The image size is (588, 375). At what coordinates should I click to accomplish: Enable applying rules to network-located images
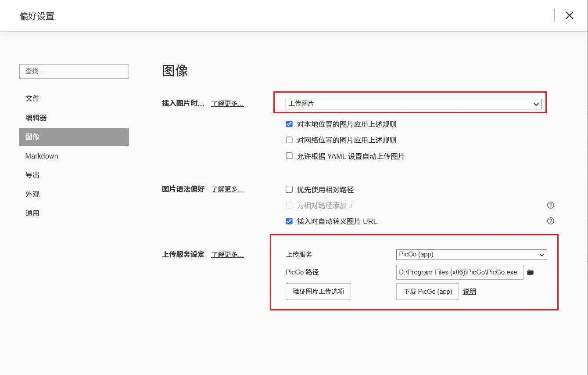(289, 140)
